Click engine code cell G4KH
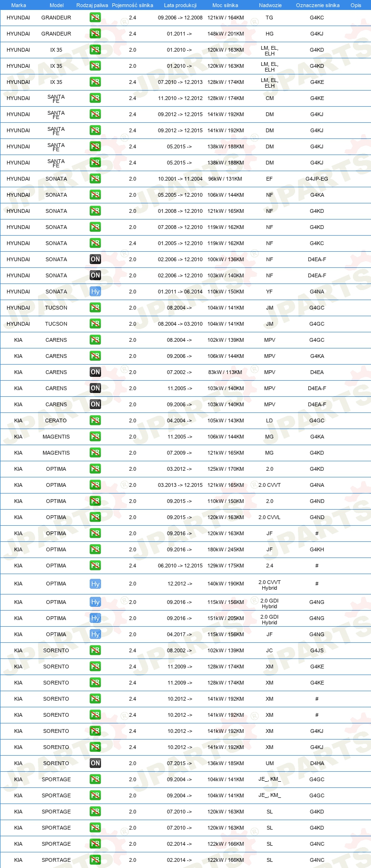 tap(317, 549)
